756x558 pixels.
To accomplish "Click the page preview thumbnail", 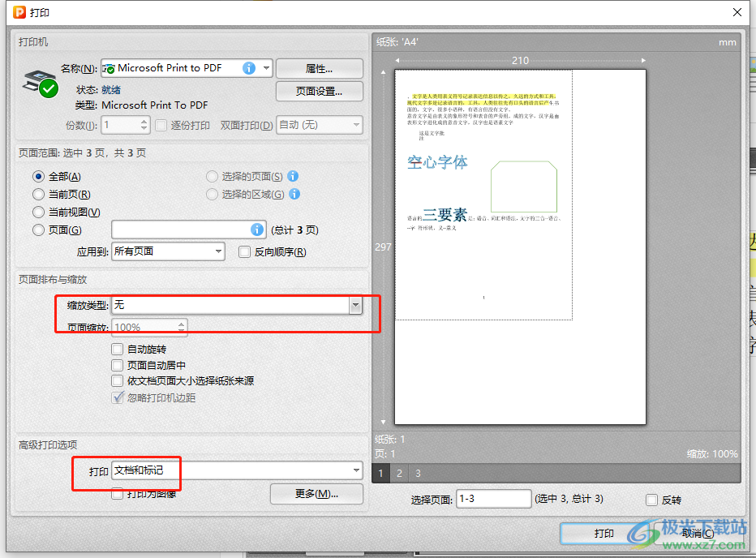I will (x=520, y=247).
